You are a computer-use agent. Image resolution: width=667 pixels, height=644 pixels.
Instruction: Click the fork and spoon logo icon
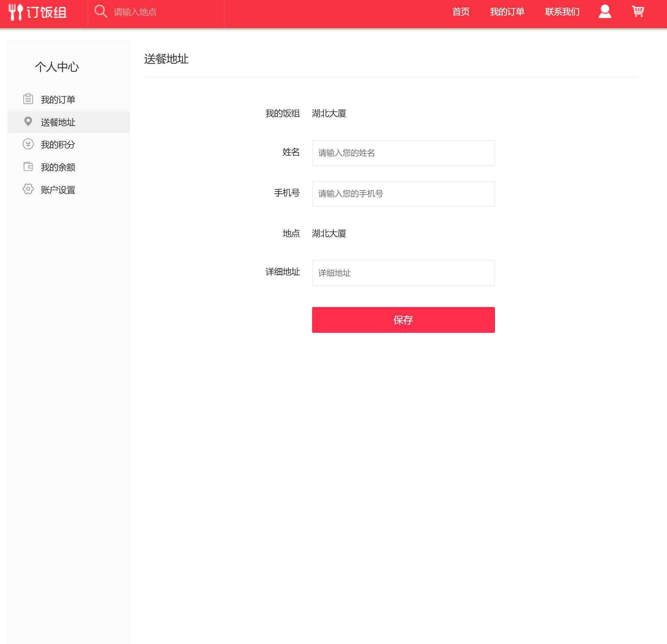click(16, 11)
